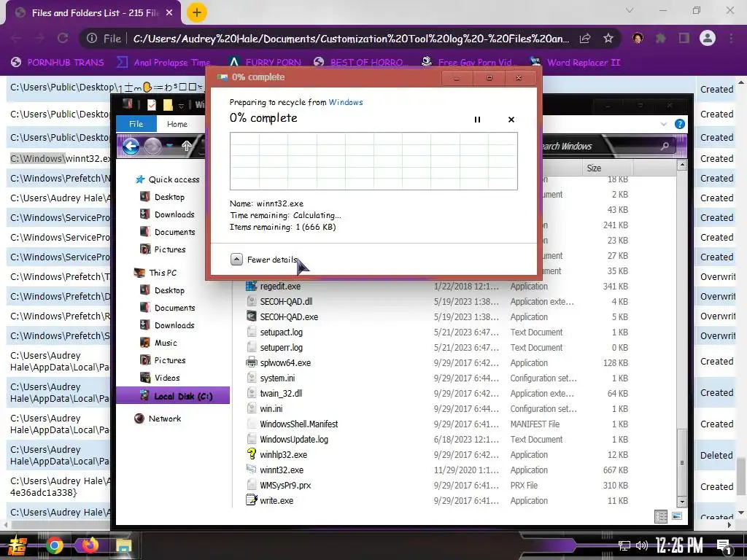Open Explorer help question mark
Viewport: 747px width, 560px height.
[680, 124]
